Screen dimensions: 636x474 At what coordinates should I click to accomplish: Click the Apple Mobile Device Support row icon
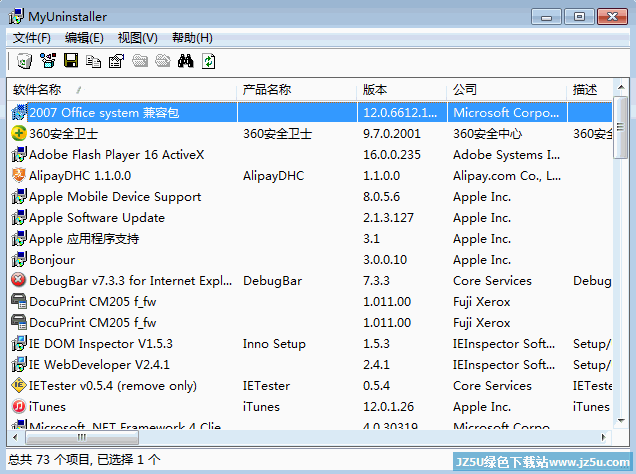[x=19, y=197]
